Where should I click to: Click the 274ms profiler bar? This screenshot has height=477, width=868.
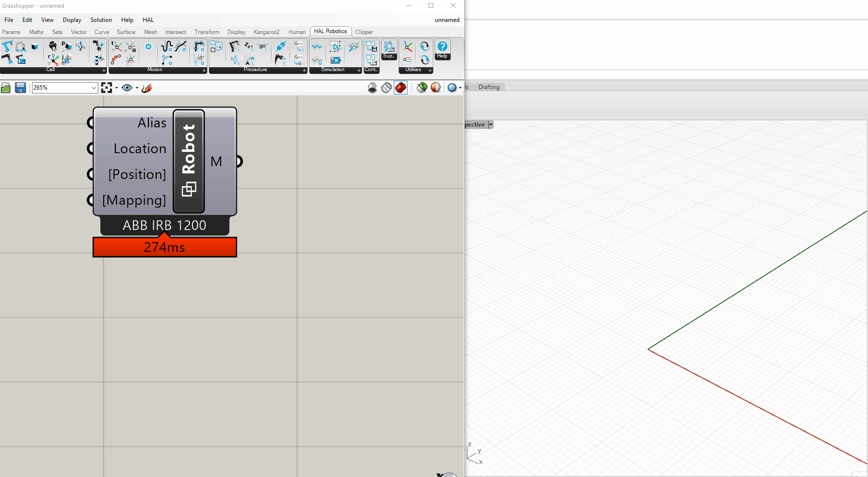point(165,247)
